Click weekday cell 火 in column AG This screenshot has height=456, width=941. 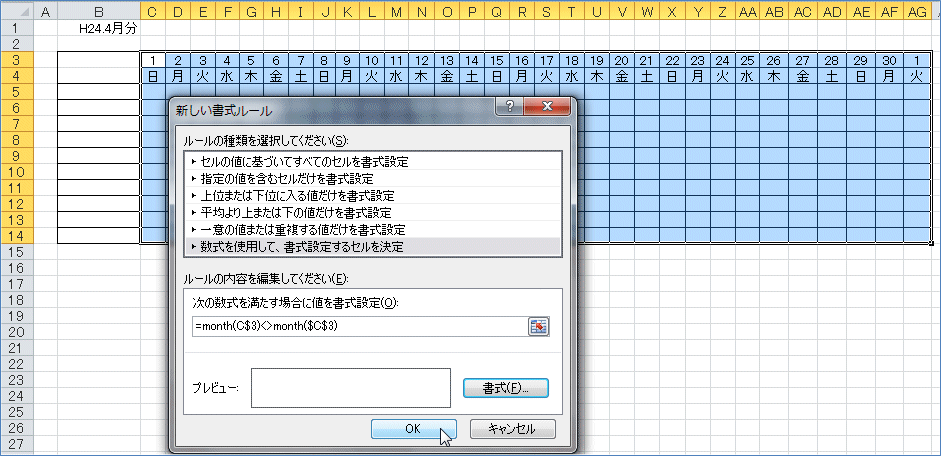tap(917, 76)
